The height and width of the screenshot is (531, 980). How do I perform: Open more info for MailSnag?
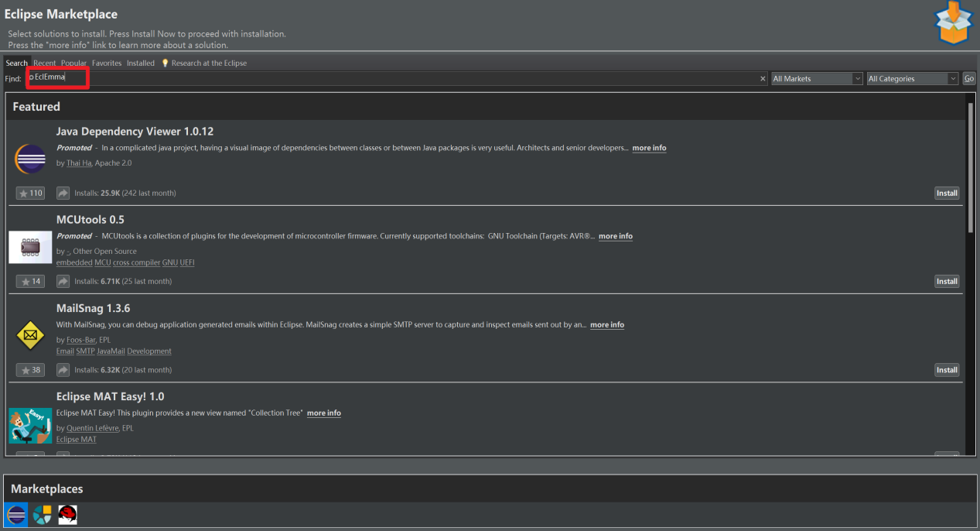point(607,325)
